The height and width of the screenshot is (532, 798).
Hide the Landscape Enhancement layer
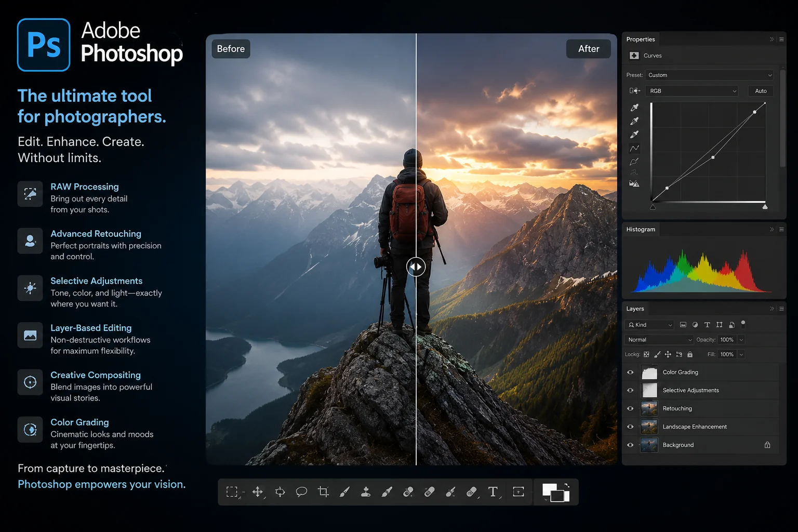coord(630,427)
